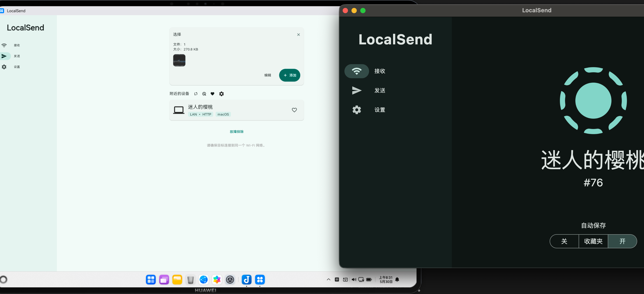Click the LocalSend heading in Huawei sidebar
Viewport: 644px width, 294px height.
[26, 28]
